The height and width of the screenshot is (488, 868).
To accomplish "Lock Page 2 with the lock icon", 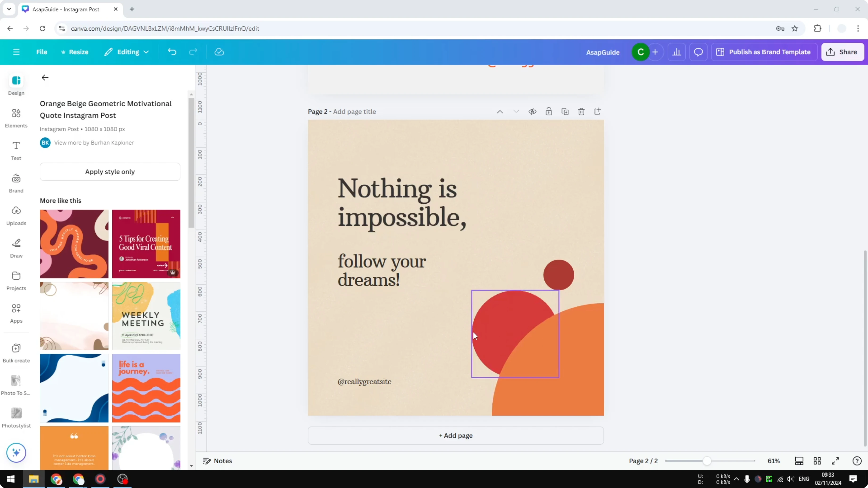I will tap(549, 111).
